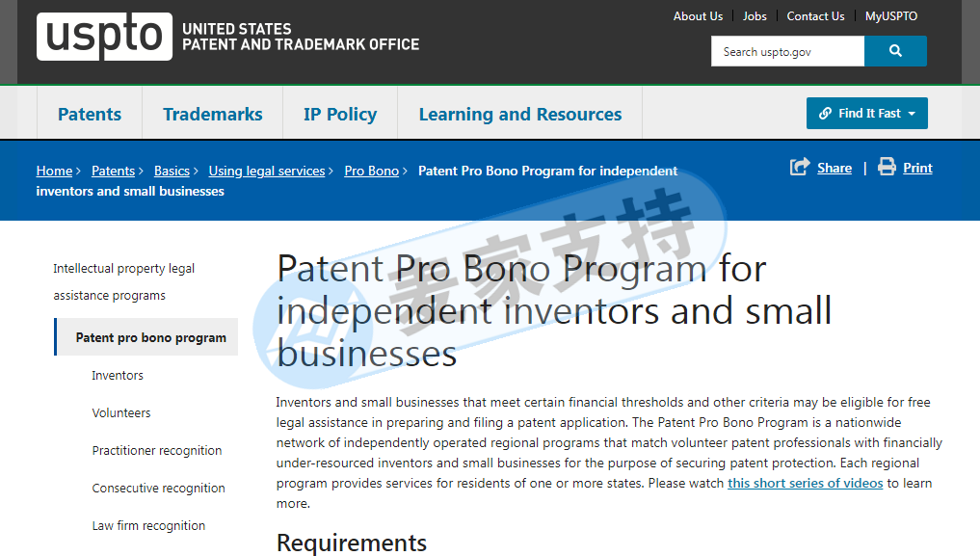Click the chain link icon in Find It Fast
Viewport: 980px width, 556px height.
(825, 113)
